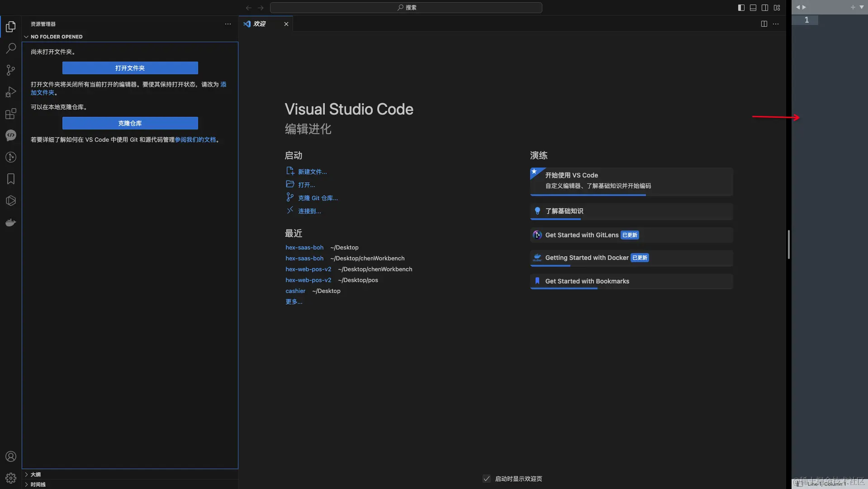Select the 欢迎 editor tab
868x489 pixels.
click(266, 24)
